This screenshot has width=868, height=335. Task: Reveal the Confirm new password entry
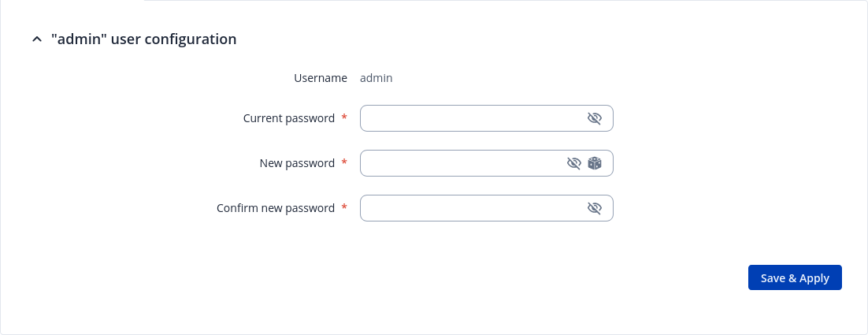pyautogui.click(x=595, y=208)
